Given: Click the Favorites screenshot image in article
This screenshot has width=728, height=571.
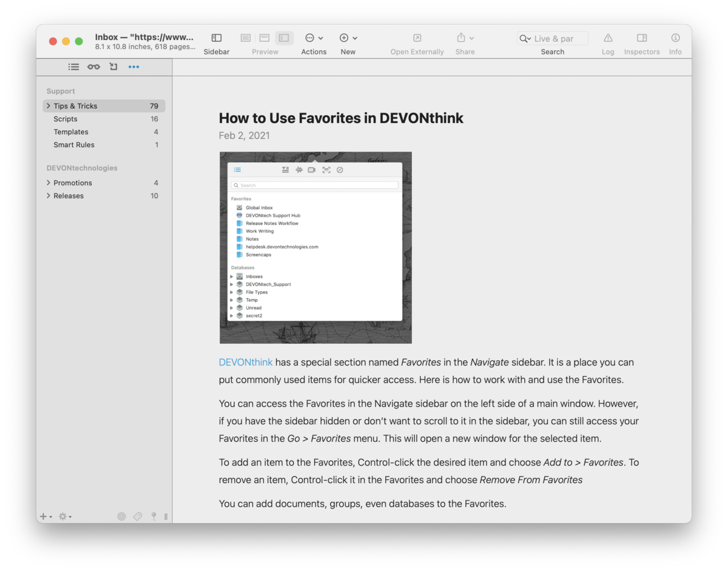Looking at the screenshot, I should click(315, 247).
